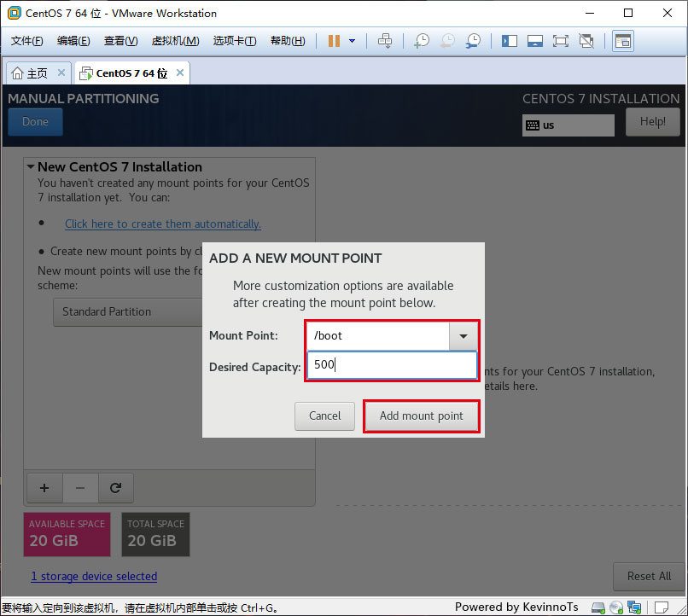The height and width of the screenshot is (616, 688).
Task: Click the AVAILABLE SPACE 20 GiB box
Action: pos(67,534)
